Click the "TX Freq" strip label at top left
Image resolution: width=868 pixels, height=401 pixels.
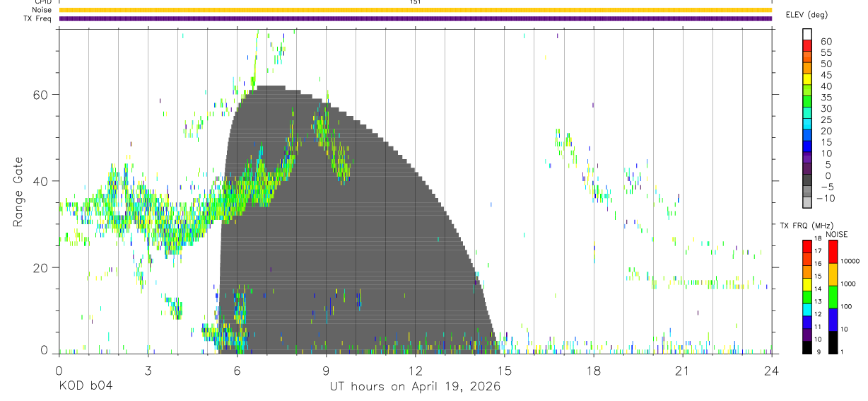tap(39, 18)
